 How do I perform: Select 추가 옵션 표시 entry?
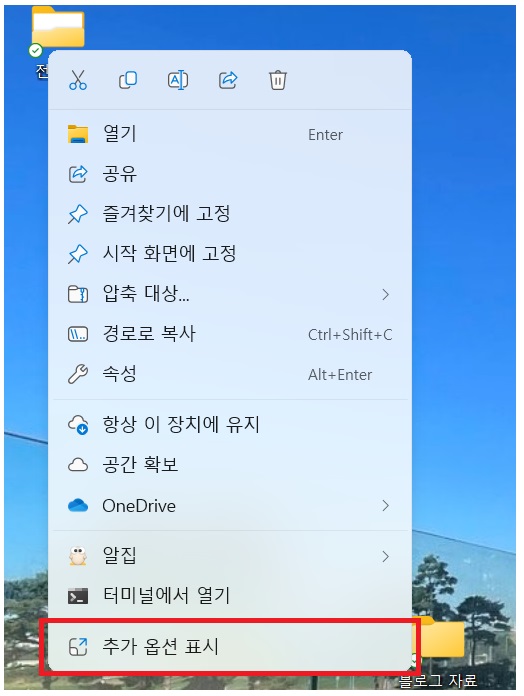tap(230, 646)
